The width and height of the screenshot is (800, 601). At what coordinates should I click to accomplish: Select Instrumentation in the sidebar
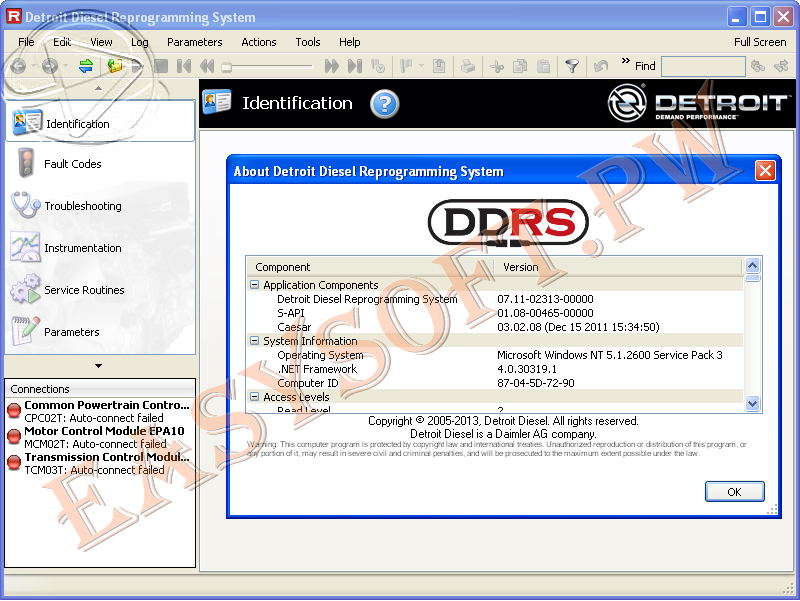click(100, 247)
